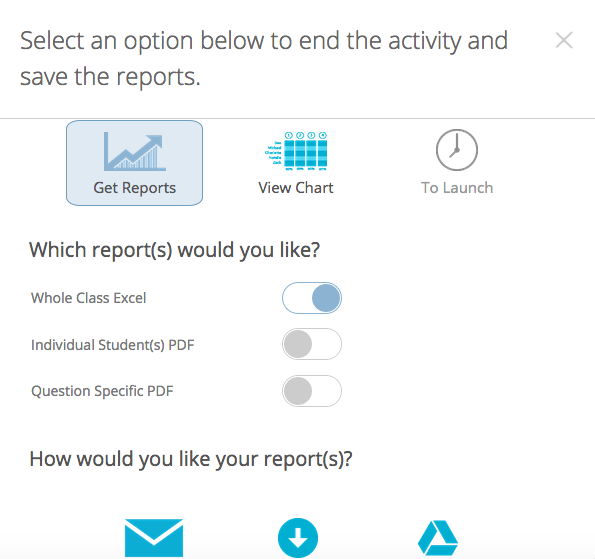Click the To Launch clock icon

pyautogui.click(x=456, y=150)
